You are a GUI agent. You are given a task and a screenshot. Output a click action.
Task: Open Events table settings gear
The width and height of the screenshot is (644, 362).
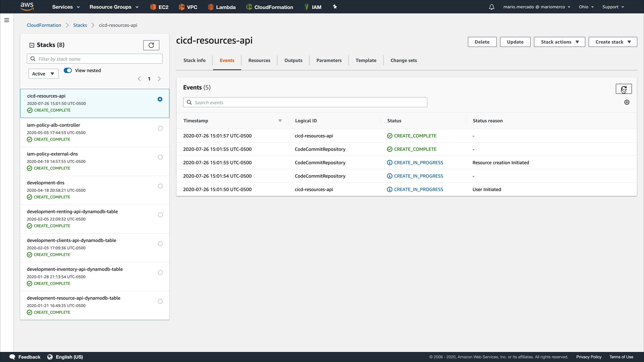click(x=627, y=103)
